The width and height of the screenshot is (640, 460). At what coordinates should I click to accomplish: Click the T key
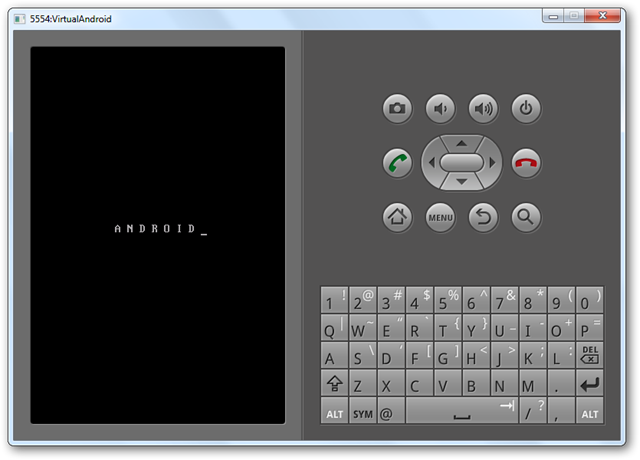click(x=448, y=327)
